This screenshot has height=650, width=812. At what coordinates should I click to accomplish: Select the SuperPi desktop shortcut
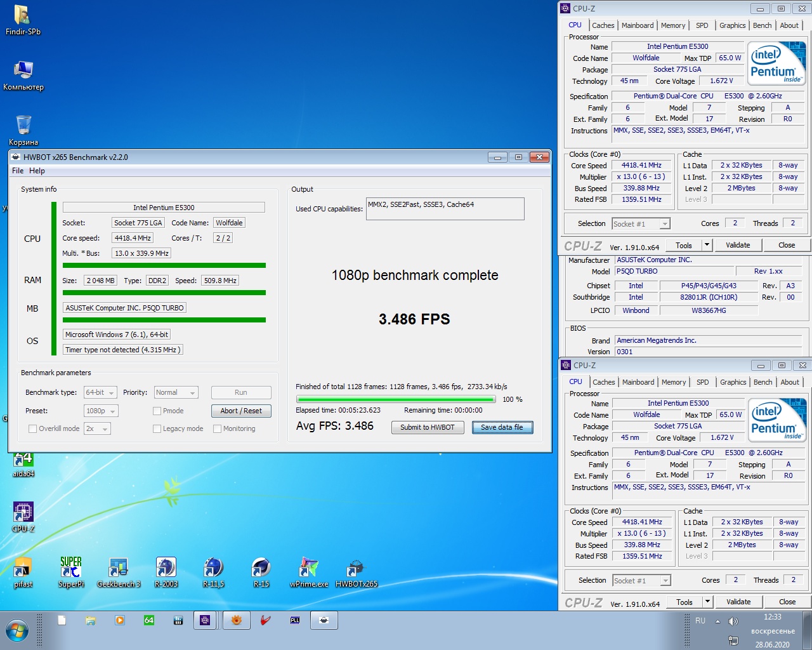pyautogui.click(x=71, y=572)
